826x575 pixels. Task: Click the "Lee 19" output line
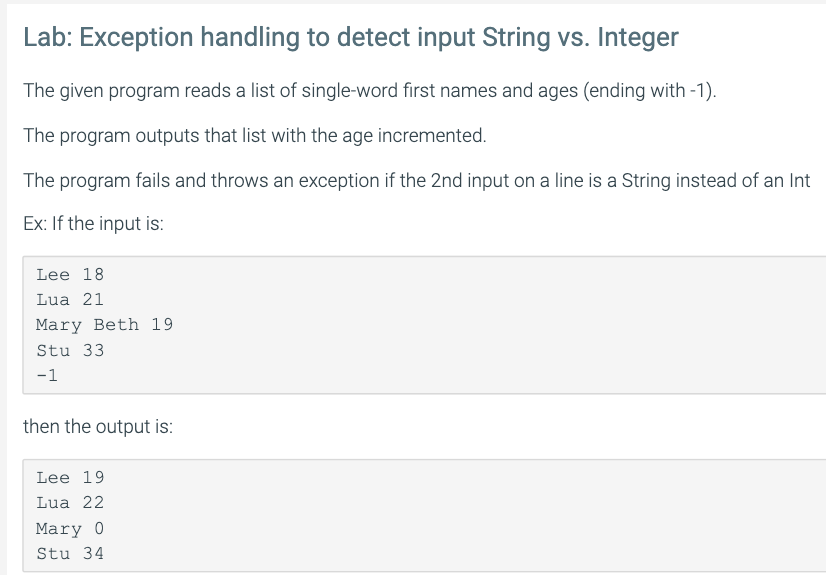(70, 478)
